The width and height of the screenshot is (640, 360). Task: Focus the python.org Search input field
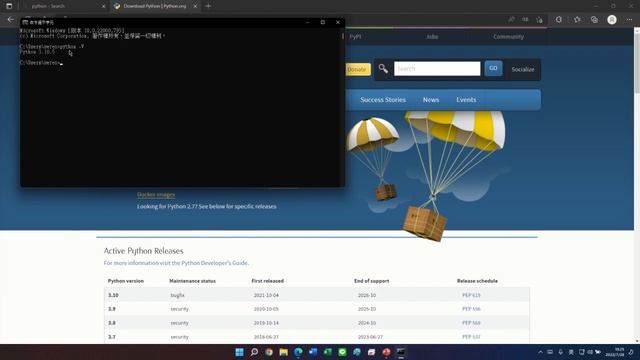coord(437,69)
